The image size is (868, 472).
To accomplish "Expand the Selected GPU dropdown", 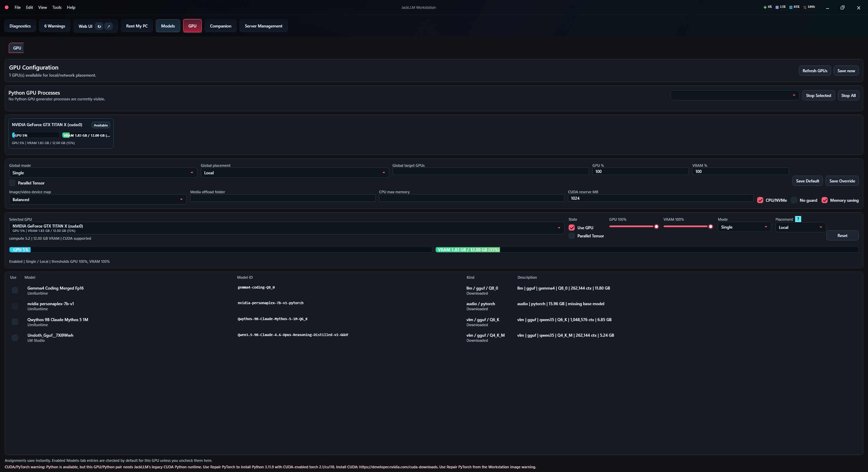I will 287,228.
